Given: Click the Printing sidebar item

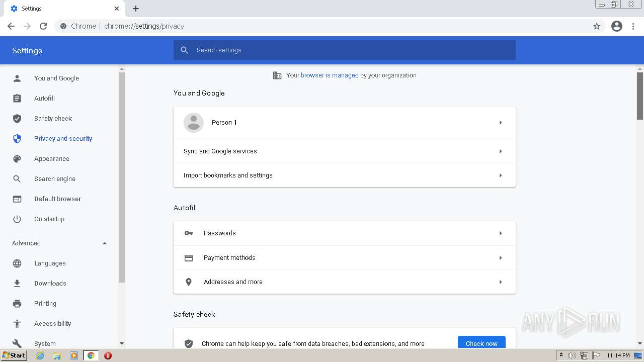Looking at the screenshot, I should point(45,304).
